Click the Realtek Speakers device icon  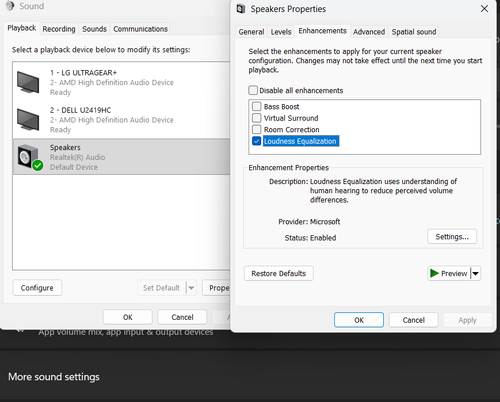pos(30,157)
